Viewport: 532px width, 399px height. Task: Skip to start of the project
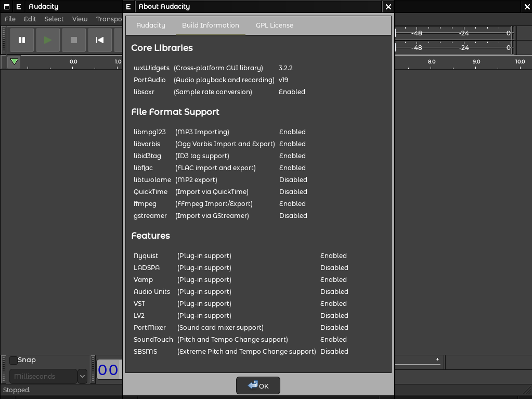pyautogui.click(x=100, y=40)
